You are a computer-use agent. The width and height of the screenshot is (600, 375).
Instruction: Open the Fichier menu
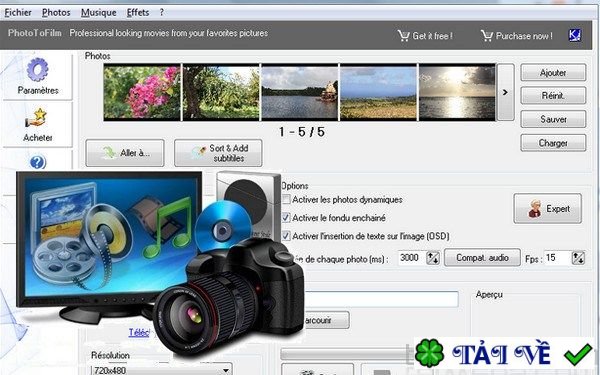coord(18,13)
